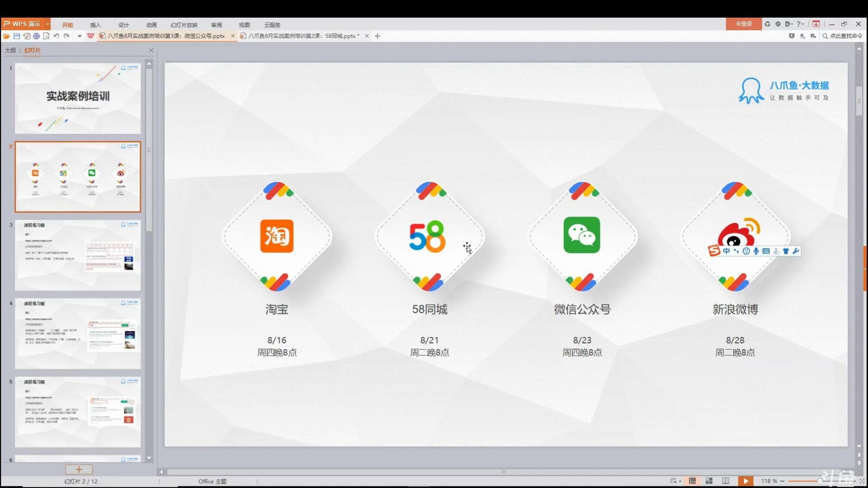Switch to the 大纲 outline pane tab

(x=10, y=51)
